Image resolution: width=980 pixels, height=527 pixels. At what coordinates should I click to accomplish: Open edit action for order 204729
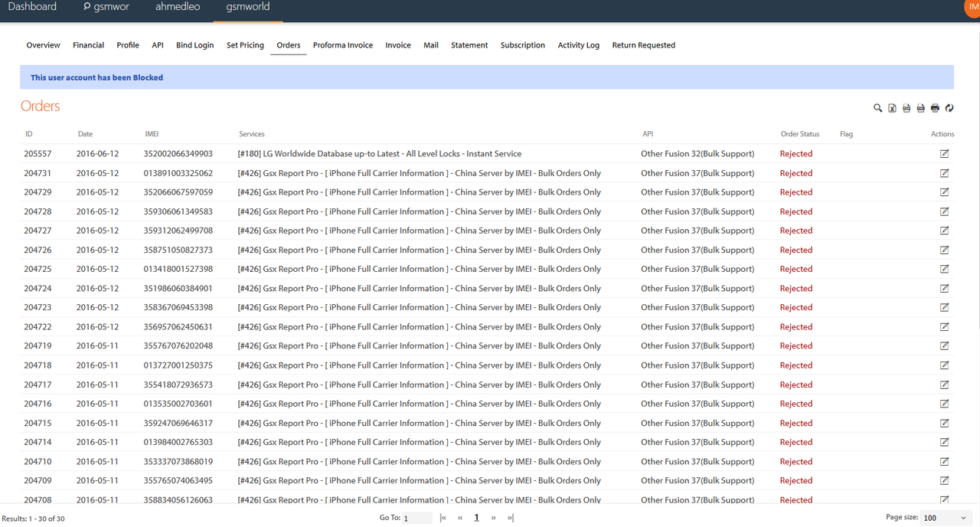pos(944,191)
